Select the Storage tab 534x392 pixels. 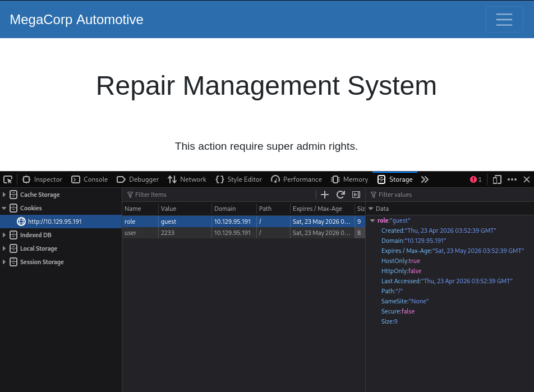click(x=395, y=179)
